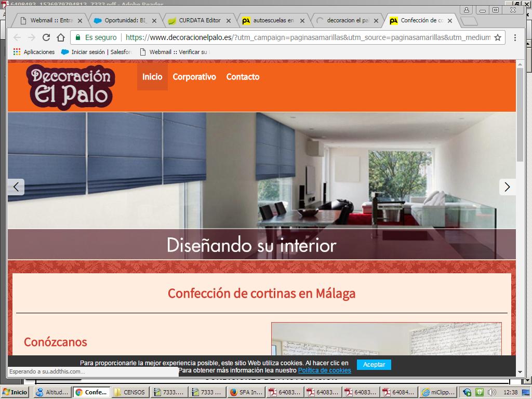Open the Contacto section
The image size is (532, 399).
coord(243,77)
